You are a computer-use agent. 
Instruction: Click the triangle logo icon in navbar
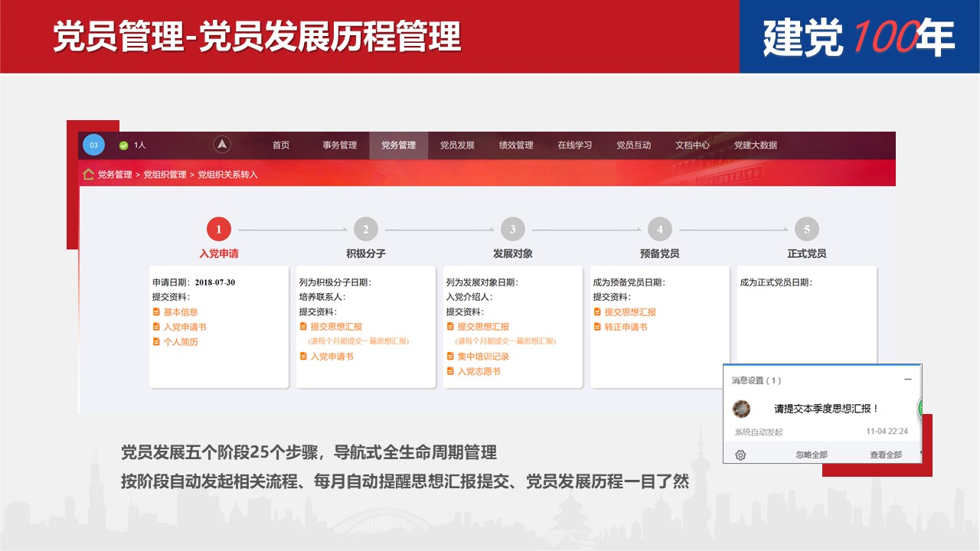[x=222, y=145]
